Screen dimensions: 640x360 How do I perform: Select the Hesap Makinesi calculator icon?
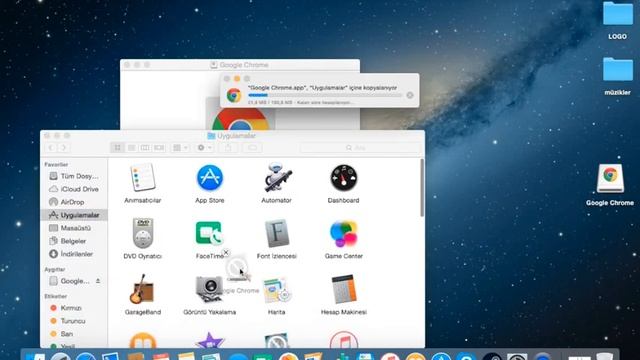coord(344,289)
